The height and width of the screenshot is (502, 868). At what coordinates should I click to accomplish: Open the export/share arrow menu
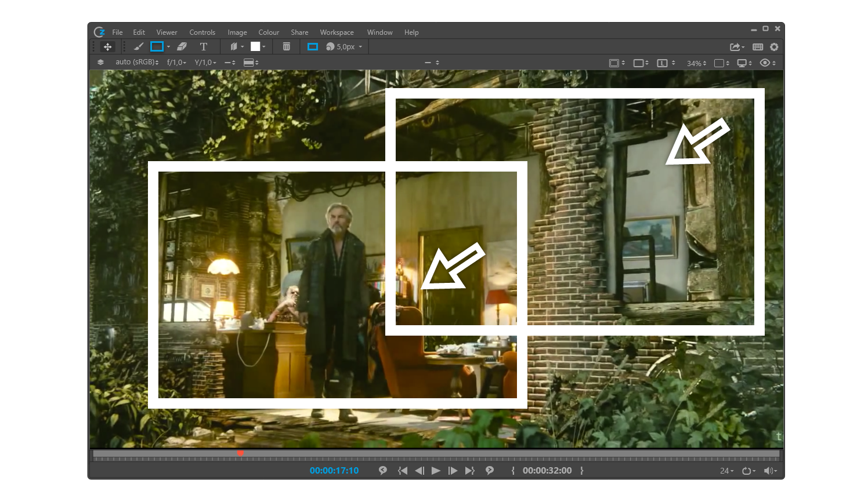coord(737,47)
